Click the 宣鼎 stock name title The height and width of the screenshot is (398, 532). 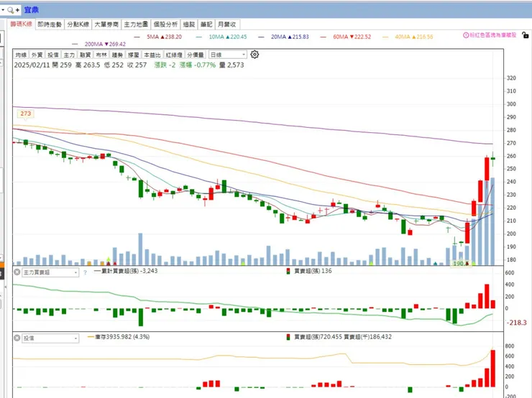click(31, 10)
